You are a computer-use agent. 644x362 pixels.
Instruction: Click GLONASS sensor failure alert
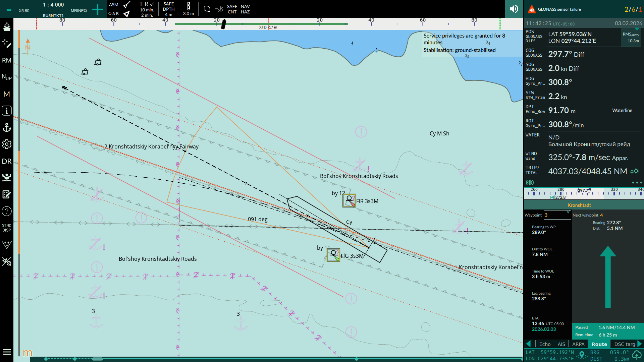[559, 9]
